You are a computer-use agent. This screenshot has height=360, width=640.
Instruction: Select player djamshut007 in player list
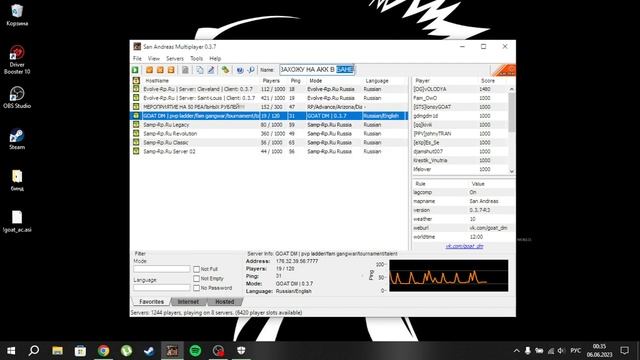point(460,151)
